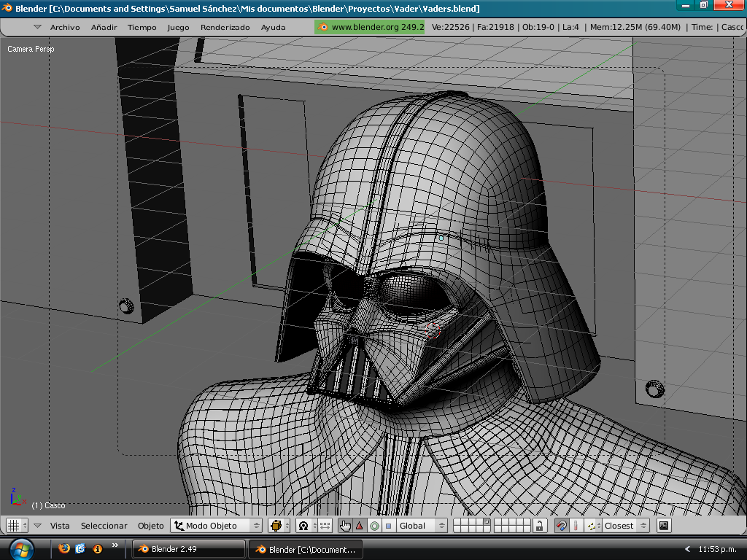The width and height of the screenshot is (747, 560).
Task: Click the XYZ axis indicator in the viewport corner
Action: tap(18, 497)
